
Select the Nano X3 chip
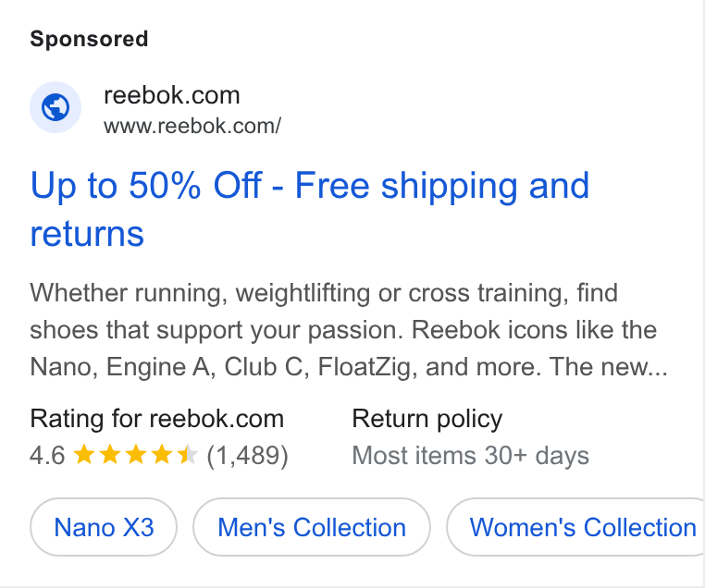pyautogui.click(x=104, y=527)
